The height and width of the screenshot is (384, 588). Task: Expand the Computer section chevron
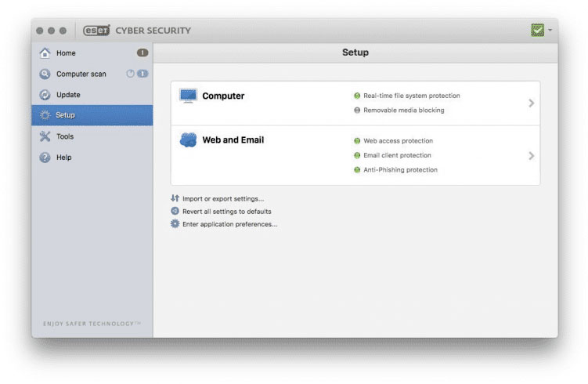(531, 103)
